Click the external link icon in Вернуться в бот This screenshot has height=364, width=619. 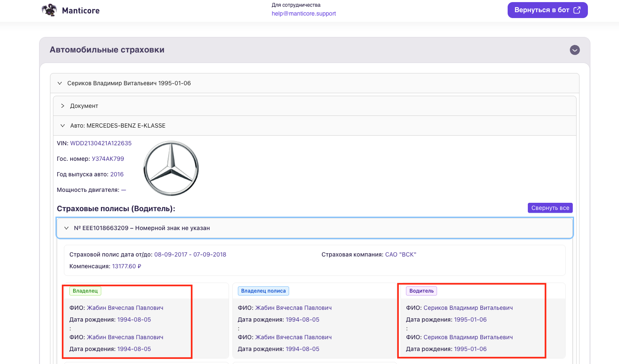coord(577,10)
